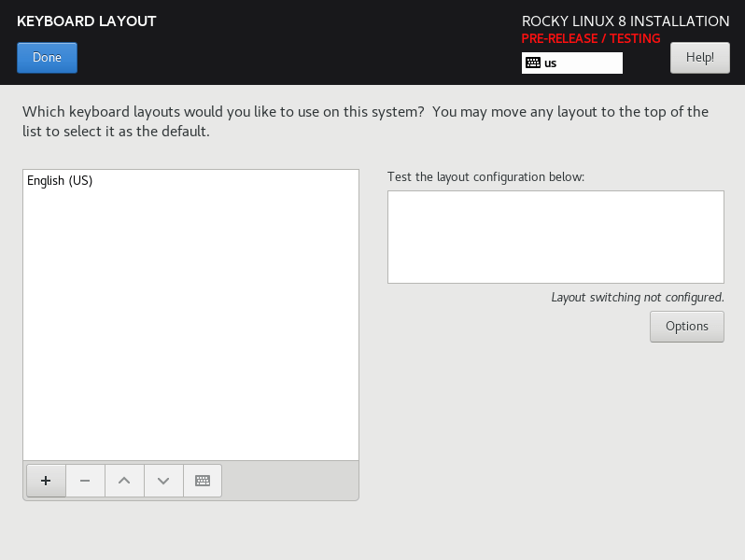This screenshot has width=745, height=560.
Task: Click the 'Layout switching not configured.' text
Action: (x=638, y=298)
